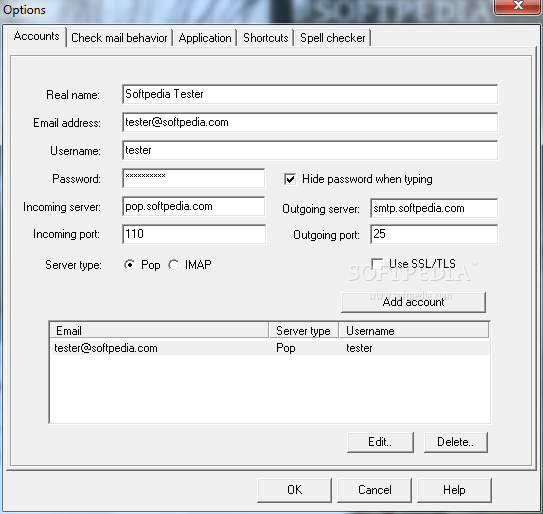The image size is (543, 514).
Task: Click the Delete.. button
Action: [x=455, y=442]
